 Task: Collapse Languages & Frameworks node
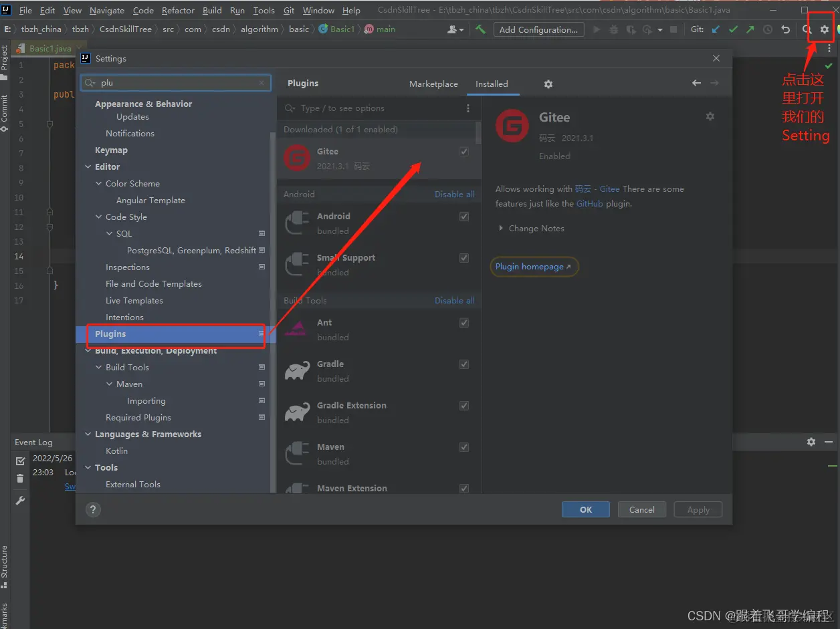88,434
